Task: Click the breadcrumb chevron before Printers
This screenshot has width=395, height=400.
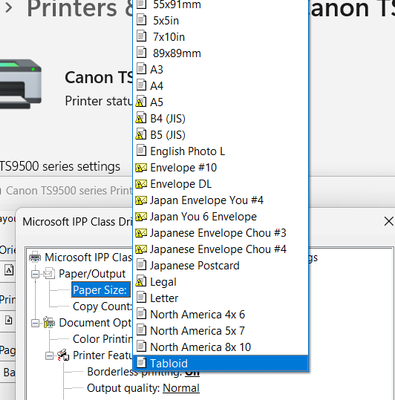Action: tap(9, 7)
